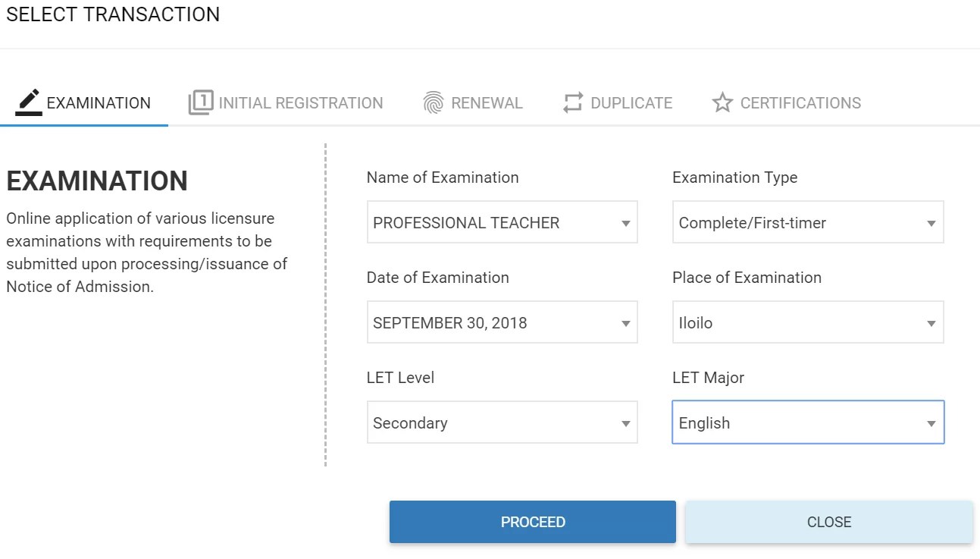
Task: Click the Duplicate repeat-arrows icon
Action: pos(573,102)
